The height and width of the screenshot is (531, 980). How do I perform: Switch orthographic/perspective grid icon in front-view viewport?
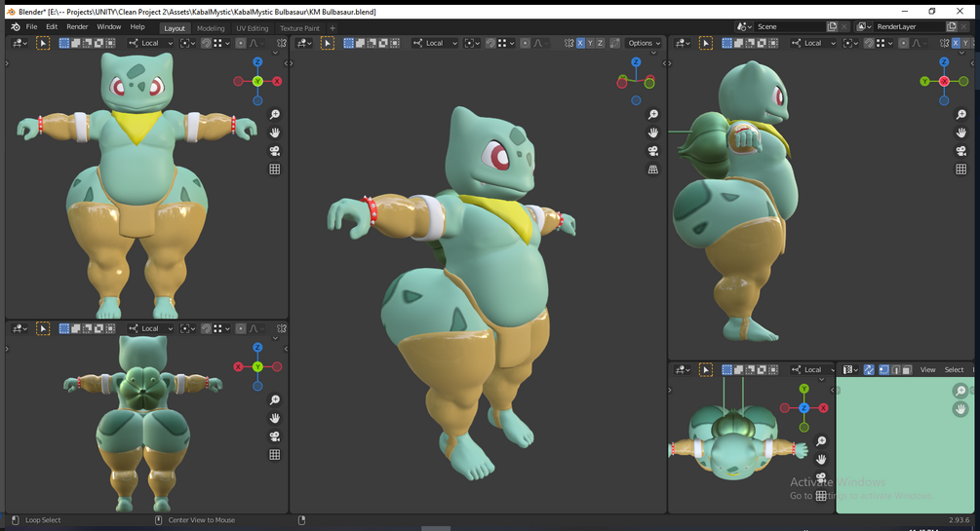(274, 169)
